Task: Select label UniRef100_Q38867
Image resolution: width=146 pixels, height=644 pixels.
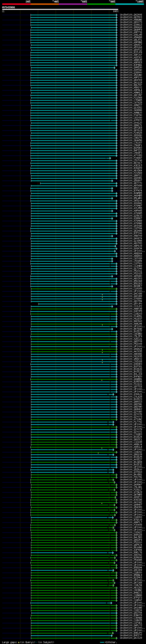Action: (131, 218)
